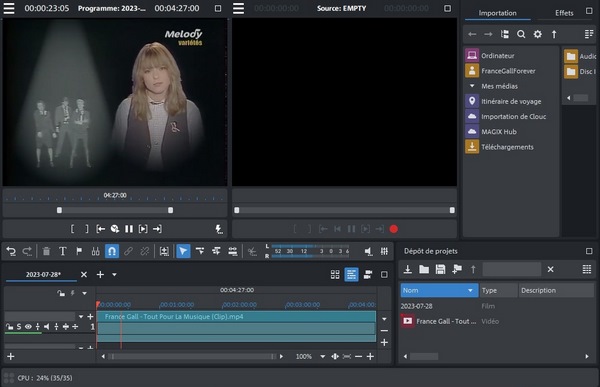The width and height of the screenshot is (600, 387).
Task: Mute audio with toolbar speaker icon
Action: 368,251
